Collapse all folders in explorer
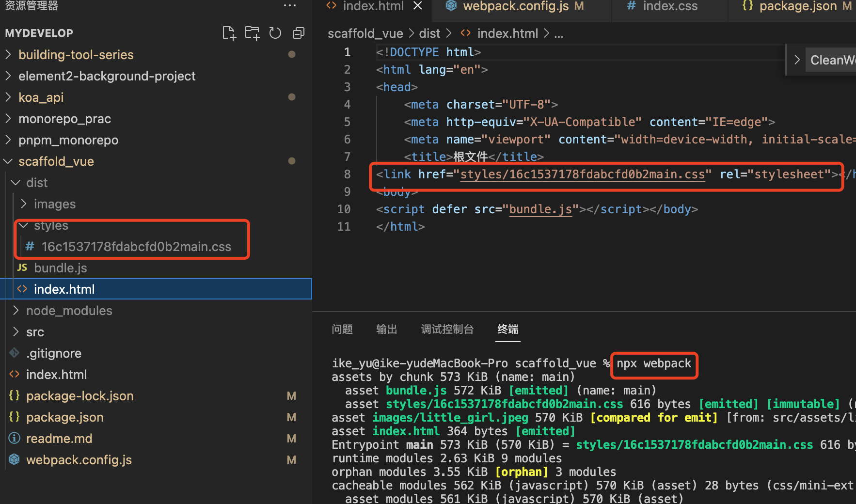 pos(299,33)
